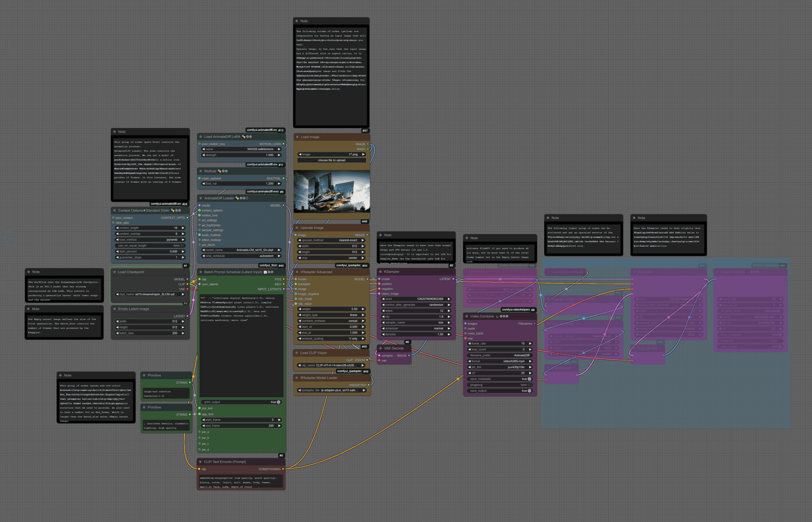Toggle pingpong in Video Combine node

(x=529, y=385)
